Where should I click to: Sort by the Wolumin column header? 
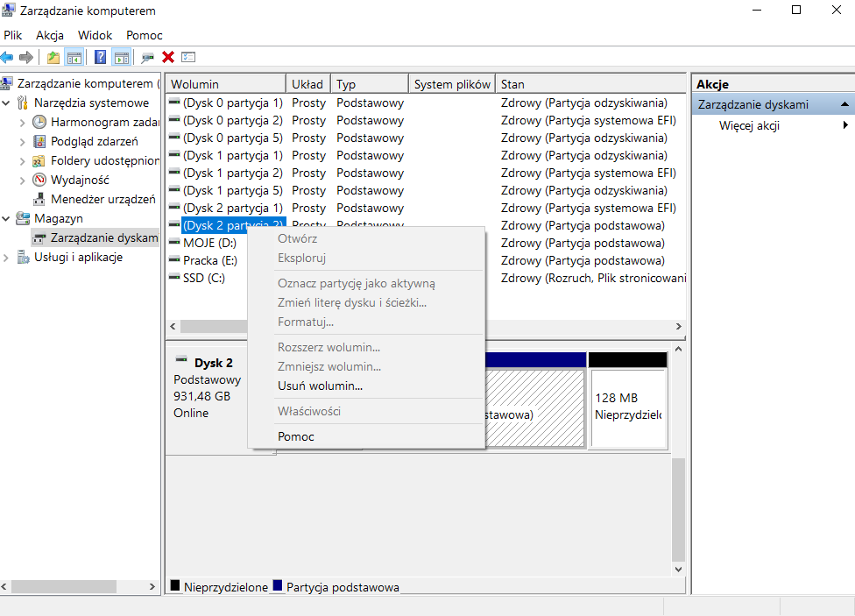pyautogui.click(x=226, y=84)
